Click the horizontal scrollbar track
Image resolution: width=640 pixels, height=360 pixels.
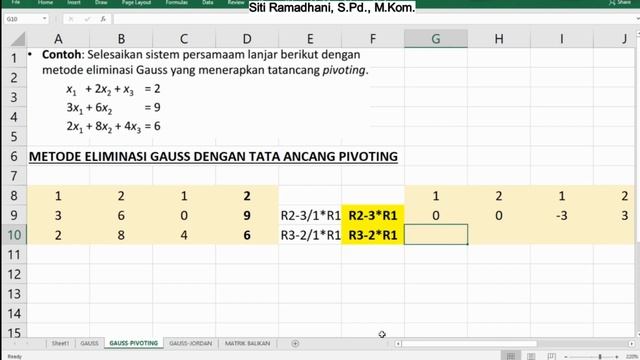click(x=514, y=344)
